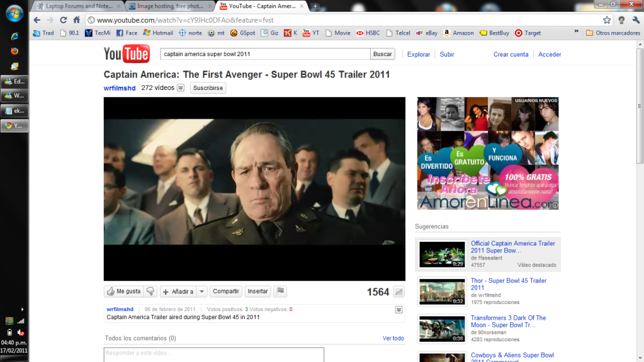
Task: Open the Crear cuenta link
Action: click(x=511, y=54)
